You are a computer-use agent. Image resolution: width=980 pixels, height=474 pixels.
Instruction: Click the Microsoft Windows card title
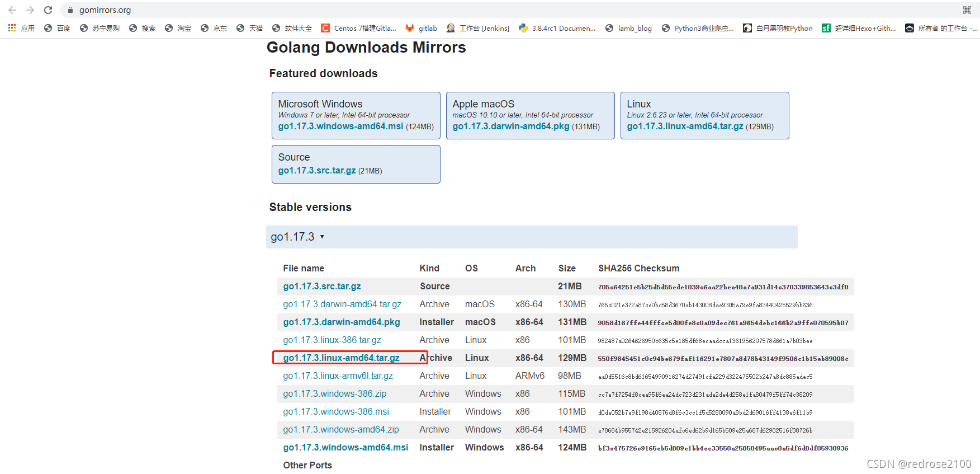coord(320,104)
